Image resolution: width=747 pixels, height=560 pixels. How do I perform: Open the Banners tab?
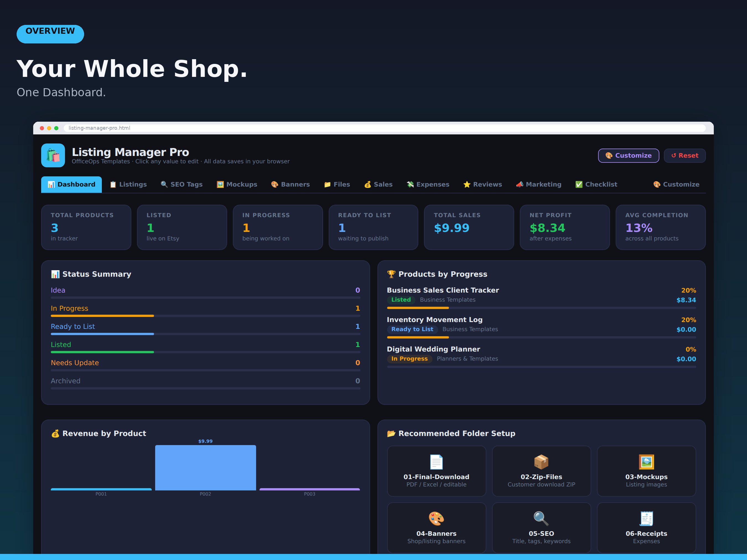click(x=290, y=184)
